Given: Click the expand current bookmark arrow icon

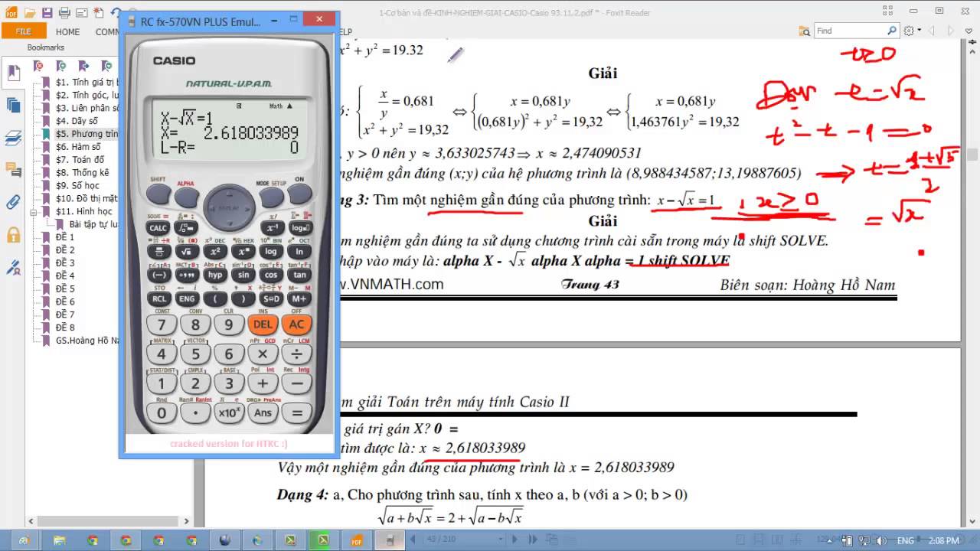Looking at the screenshot, I should [x=82, y=66].
